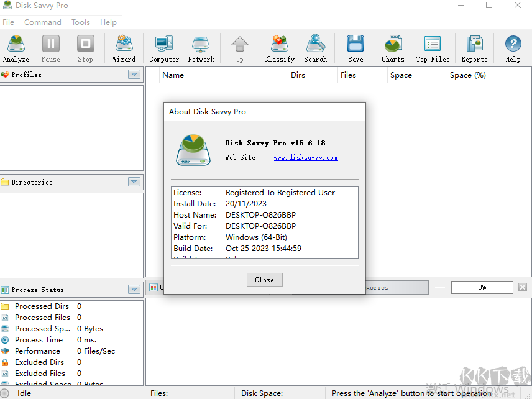532x399 pixels.
Task: Minimize the Disk Savvy Pro window
Action: pos(461,5)
